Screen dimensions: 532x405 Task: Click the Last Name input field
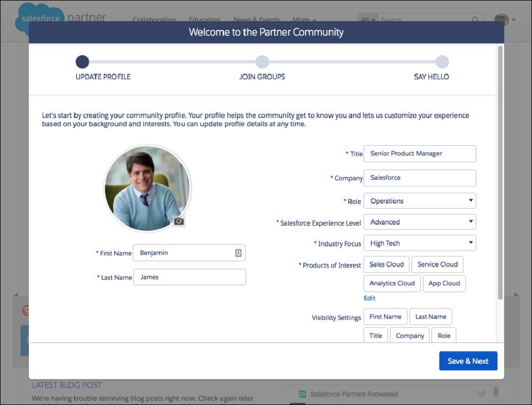190,277
